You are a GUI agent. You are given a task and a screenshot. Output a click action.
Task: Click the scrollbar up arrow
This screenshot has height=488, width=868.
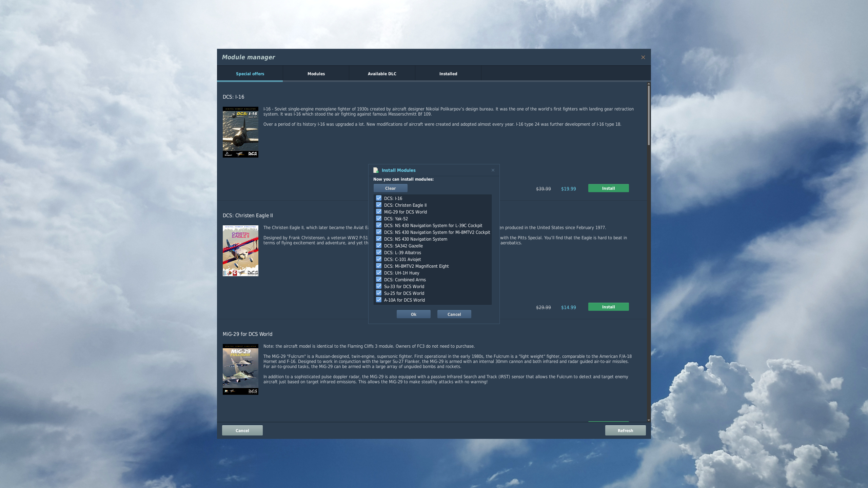coord(649,84)
